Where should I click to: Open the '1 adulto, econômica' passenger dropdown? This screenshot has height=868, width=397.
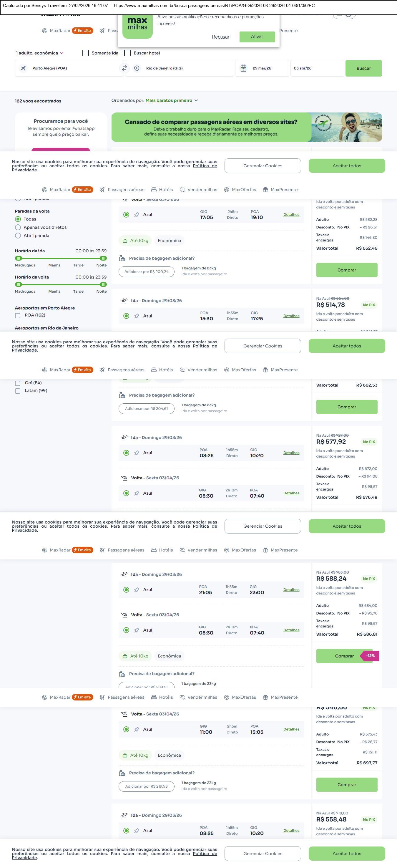point(40,53)
